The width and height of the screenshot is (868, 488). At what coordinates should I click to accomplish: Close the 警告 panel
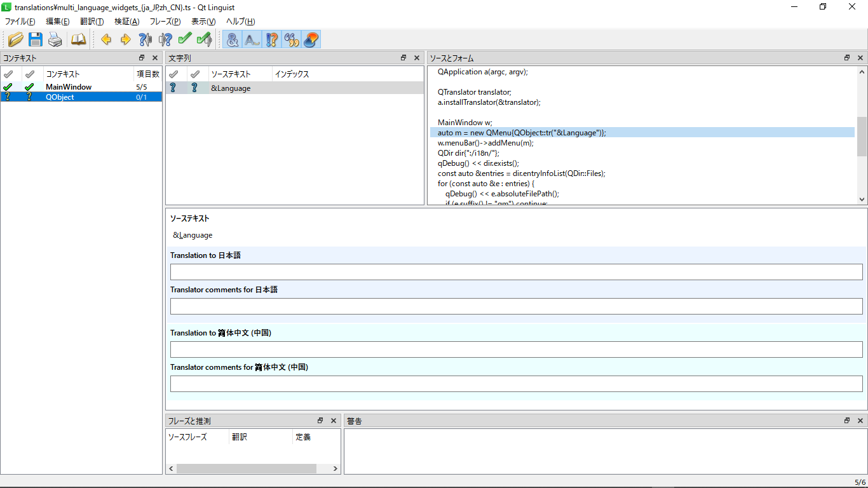tap(860, 421)
